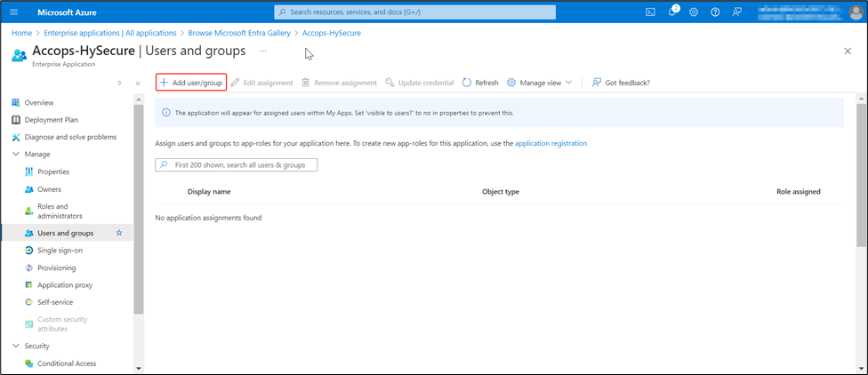Click the Refresh toolbar button
The image size is (868, 375).
480,83
